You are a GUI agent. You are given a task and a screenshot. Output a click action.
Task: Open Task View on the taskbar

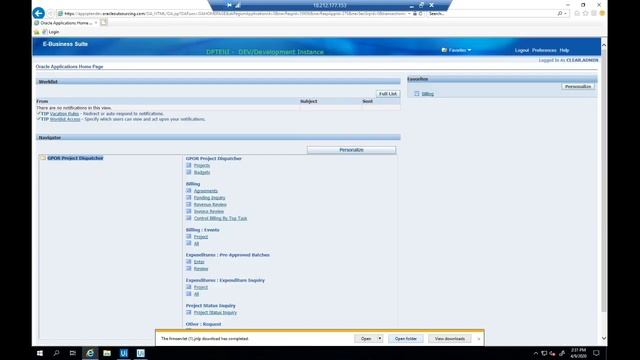click(x=73, y=353)
